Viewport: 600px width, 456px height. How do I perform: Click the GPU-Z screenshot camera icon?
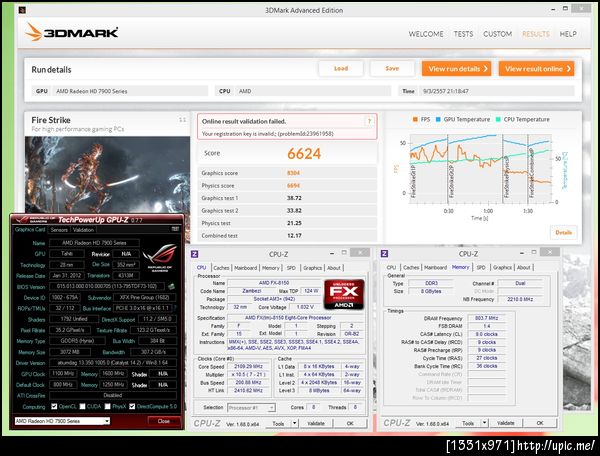[x=175, y=229]
